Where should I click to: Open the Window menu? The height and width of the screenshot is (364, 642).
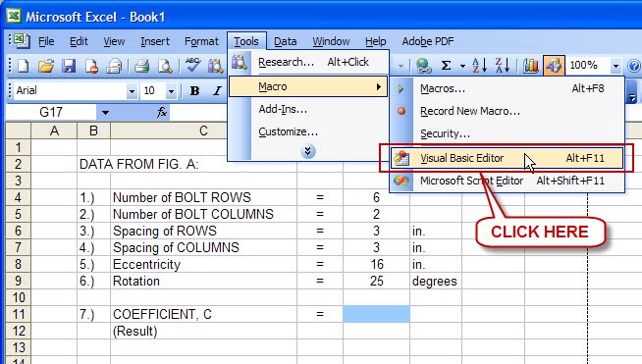tap(331, 41)
